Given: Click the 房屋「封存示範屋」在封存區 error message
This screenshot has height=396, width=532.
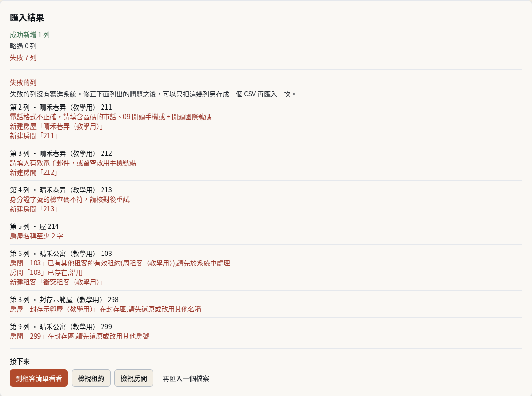Looking at the screenshot, I should (105, 310).
